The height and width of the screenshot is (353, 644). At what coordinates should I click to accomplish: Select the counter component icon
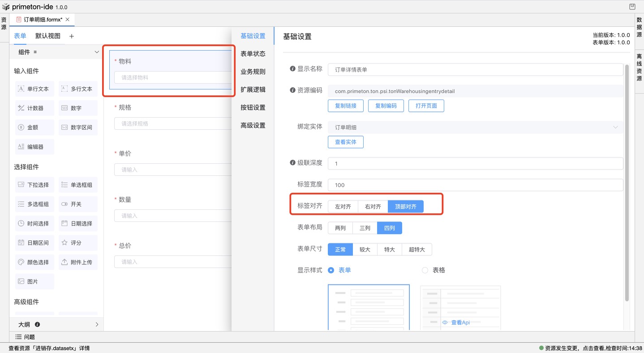[x=21, y=108]
